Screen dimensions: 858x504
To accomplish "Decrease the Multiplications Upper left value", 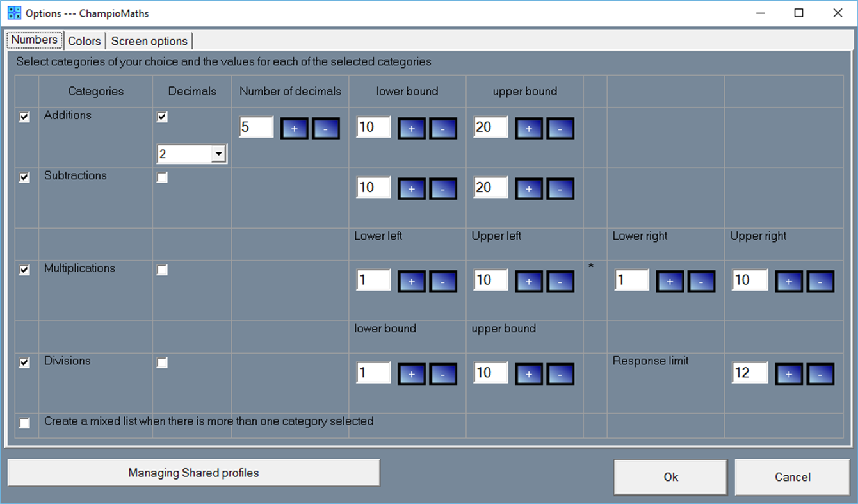I will click(x=560, y=281).
